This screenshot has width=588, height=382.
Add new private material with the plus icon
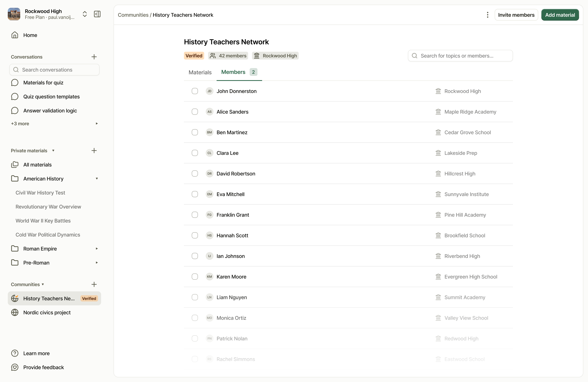coord(94,151)
